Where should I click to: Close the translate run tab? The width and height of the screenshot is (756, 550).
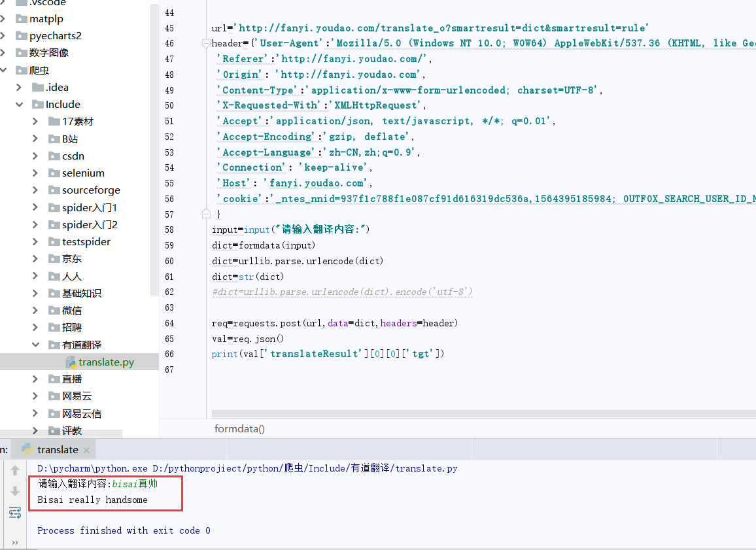(x=87, y=450)
